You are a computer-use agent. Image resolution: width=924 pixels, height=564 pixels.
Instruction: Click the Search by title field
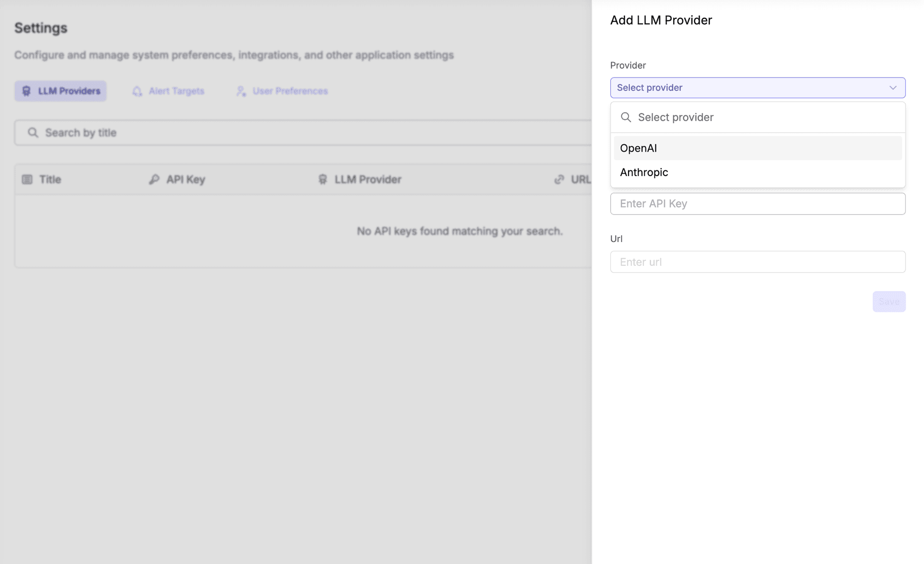(308, 132)
